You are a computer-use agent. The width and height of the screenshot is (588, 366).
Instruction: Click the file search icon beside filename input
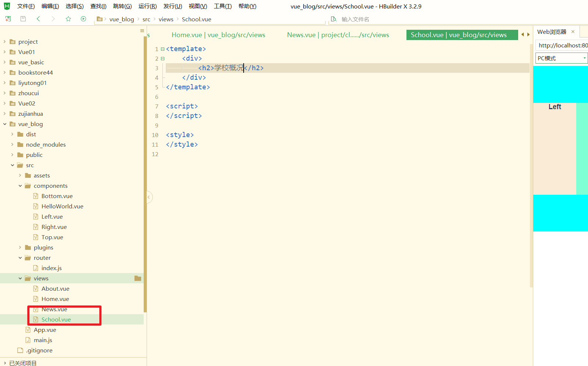[x=334, y=19]
